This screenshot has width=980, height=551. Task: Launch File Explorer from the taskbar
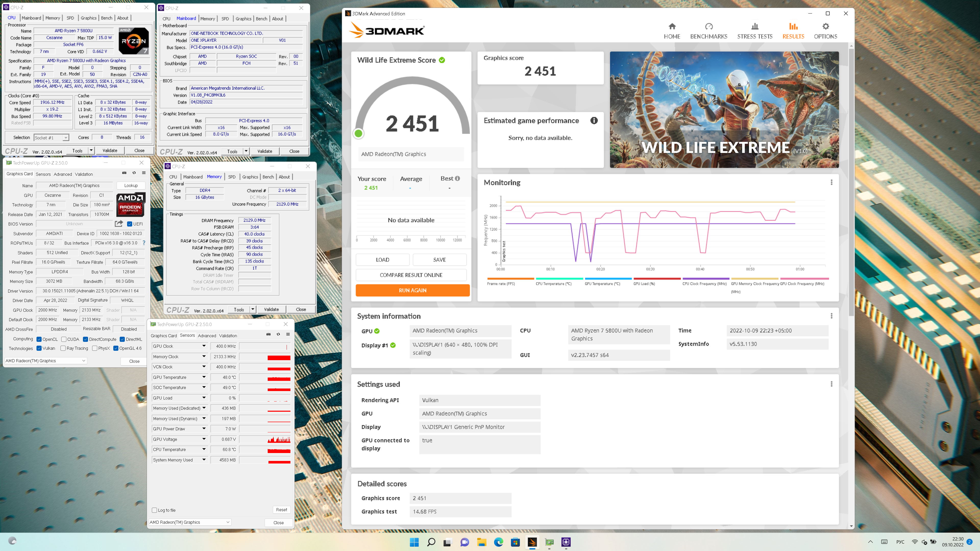[482, 542]
